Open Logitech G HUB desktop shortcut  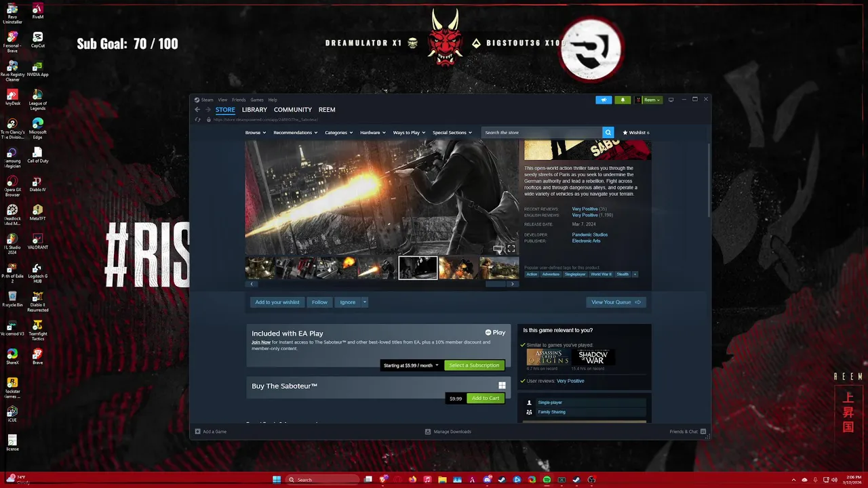point(38,274)
